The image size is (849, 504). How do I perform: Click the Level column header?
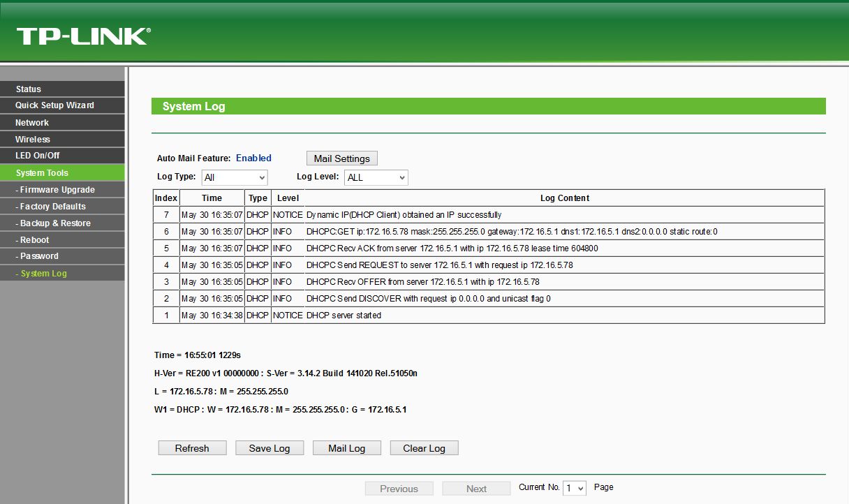(288, 198)
